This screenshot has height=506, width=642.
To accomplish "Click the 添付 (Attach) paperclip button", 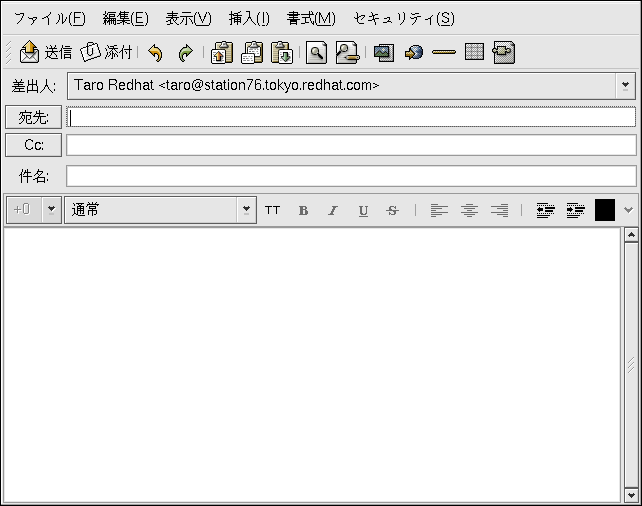I will [x=107, y=52].
